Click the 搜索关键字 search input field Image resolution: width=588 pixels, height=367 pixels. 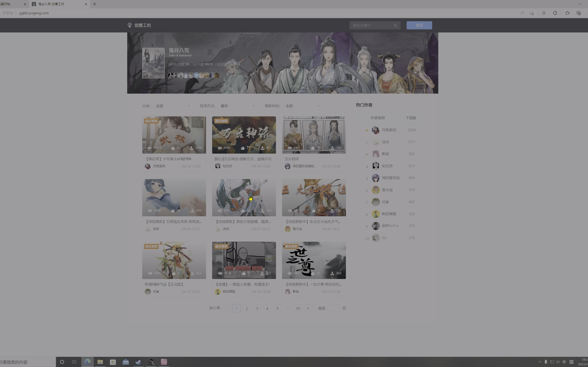pyautogui.click(x=372, y=25)
